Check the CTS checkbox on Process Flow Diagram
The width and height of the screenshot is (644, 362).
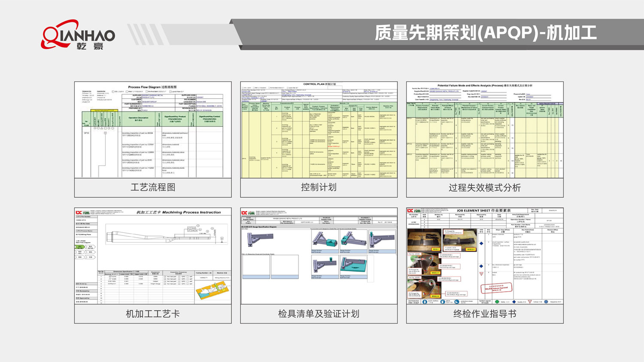pyautogui.click(x=113, y=91)
